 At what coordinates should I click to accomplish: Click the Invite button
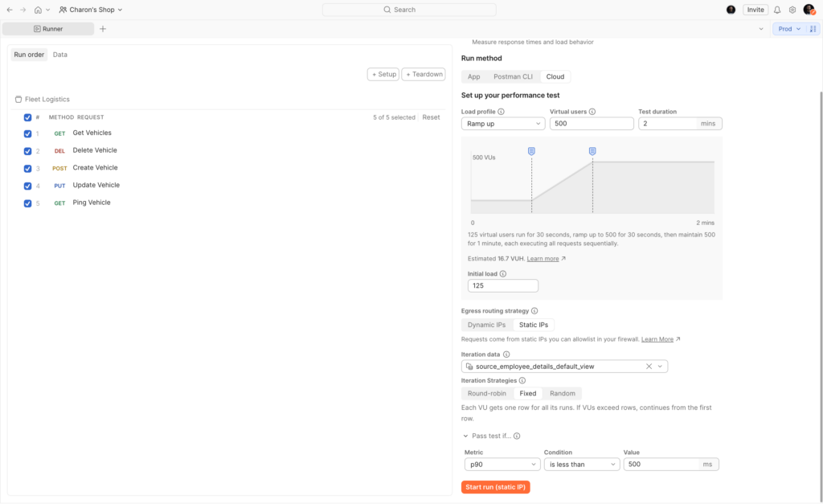point(755,10)
